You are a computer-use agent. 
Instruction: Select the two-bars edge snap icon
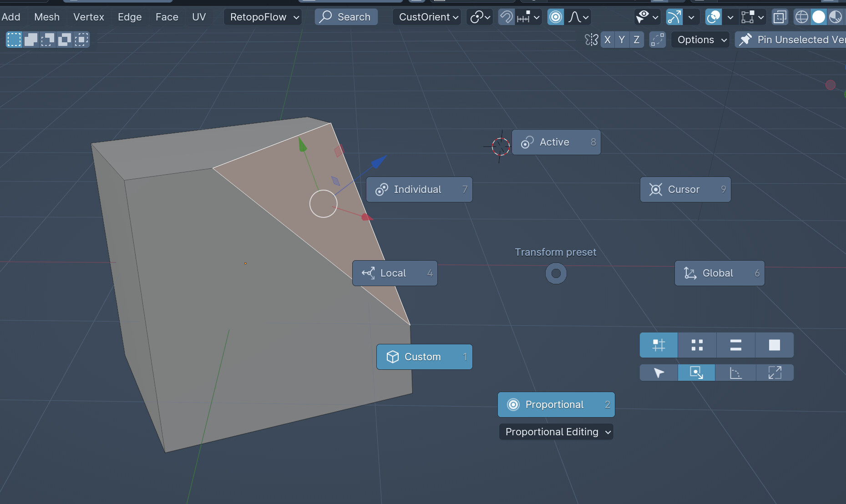click(x=736, y=345)
